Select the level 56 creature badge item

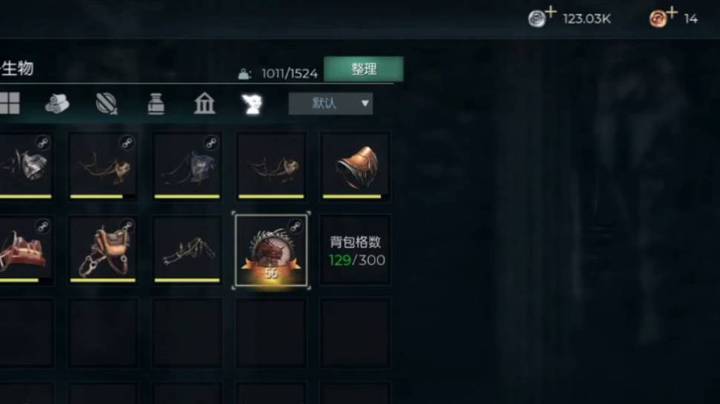point(271,251)
